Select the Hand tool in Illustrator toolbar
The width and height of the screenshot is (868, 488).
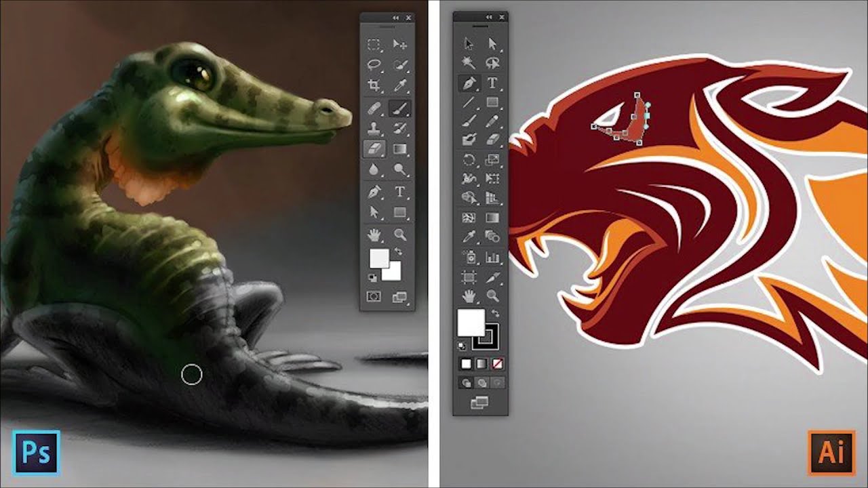469,296
